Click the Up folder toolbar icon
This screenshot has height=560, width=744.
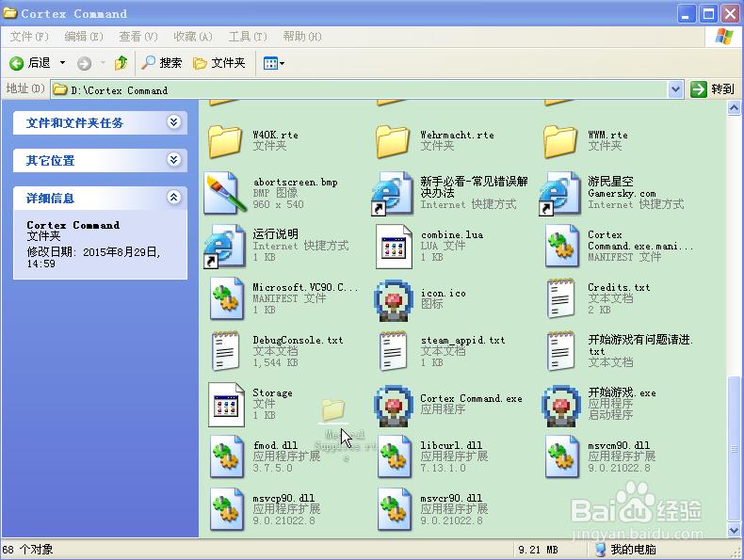click(x=121, y=63)
